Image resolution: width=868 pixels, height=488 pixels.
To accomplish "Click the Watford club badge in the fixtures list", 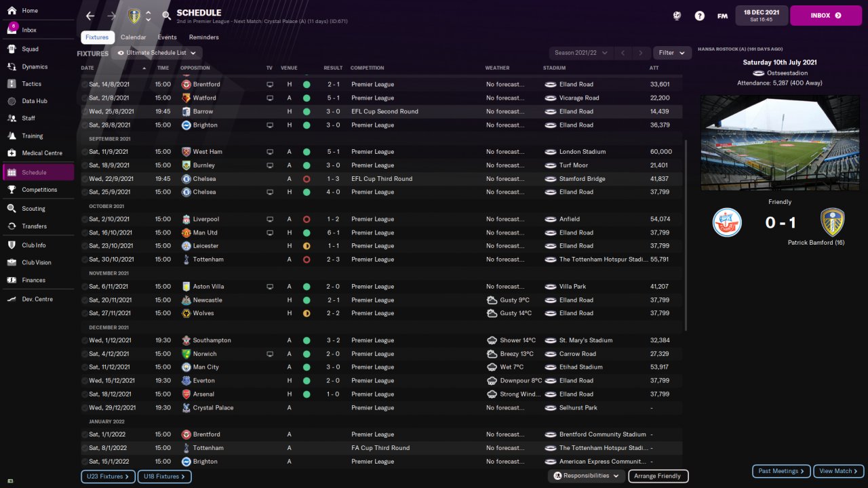I will click(186, 98).
